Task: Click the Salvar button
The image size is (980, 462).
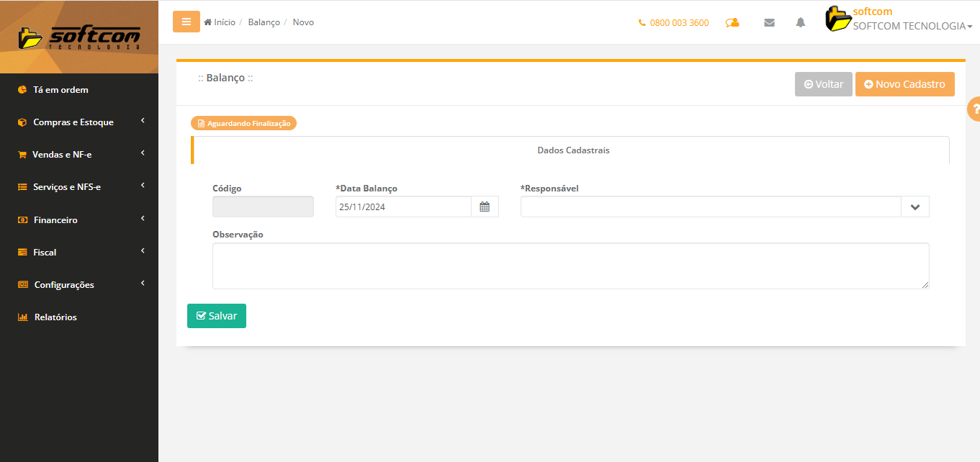Action: point(216,316)
